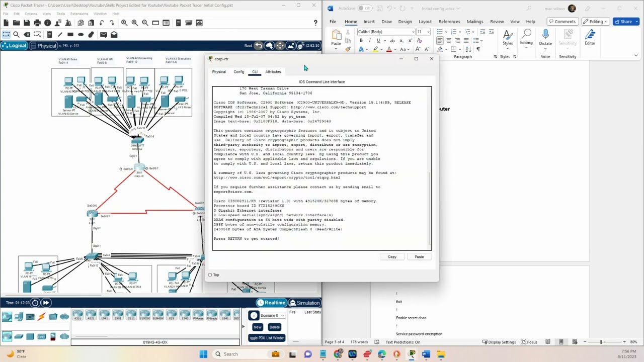Viewport: 644px width, 362px height.
Task: Click Toggle PDU List Window button
Action: pos(267,338)
